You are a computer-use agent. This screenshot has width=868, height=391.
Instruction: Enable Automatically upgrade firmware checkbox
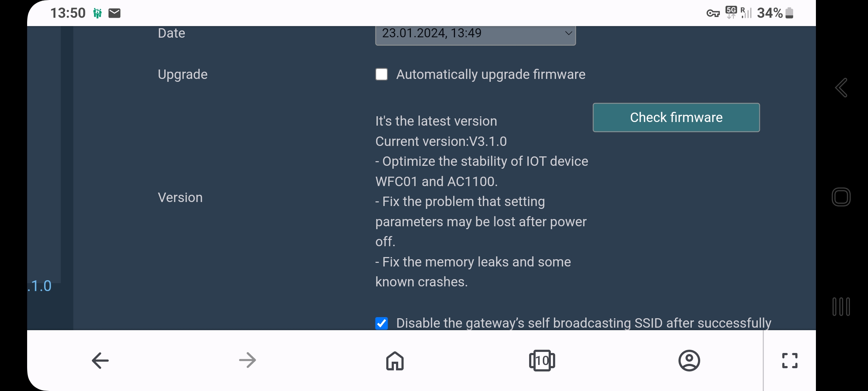pyautogui.click(x=382, y=74)
